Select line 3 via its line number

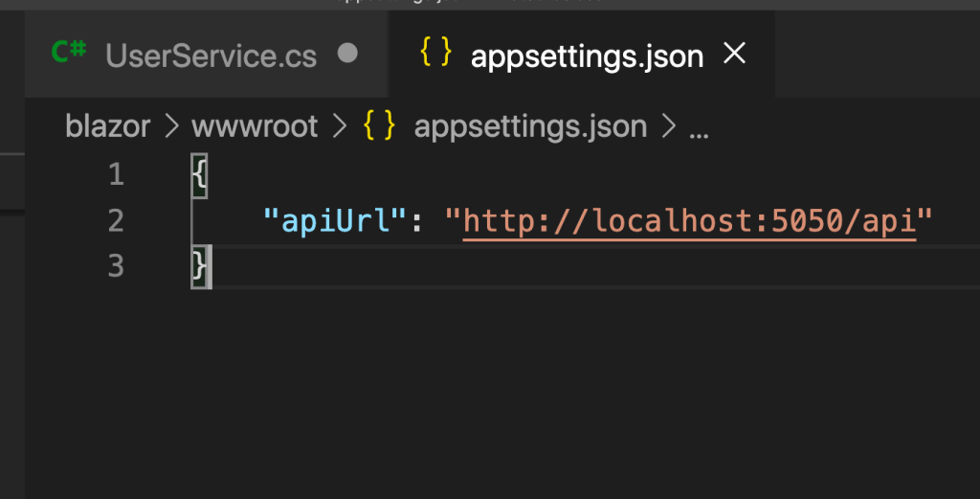pyautogui.click(x=116, y=266)
